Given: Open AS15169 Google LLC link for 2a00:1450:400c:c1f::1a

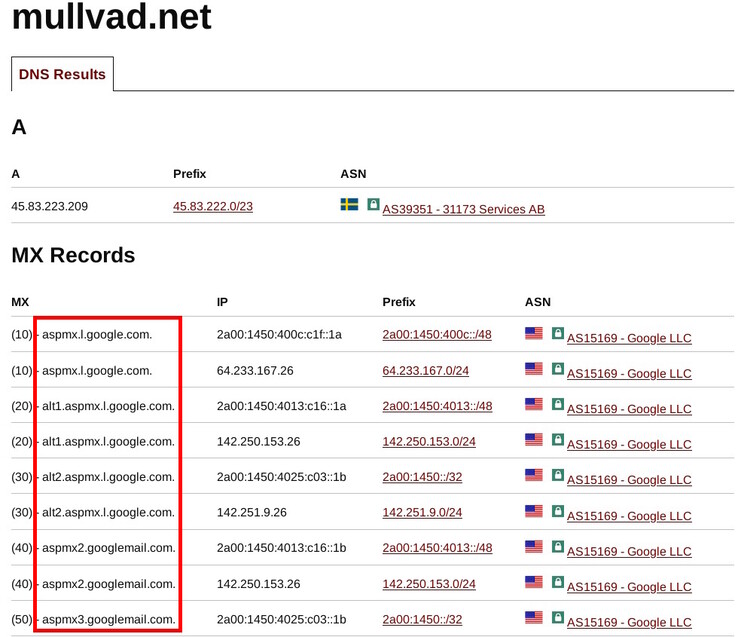Looking at the screenshot, I should 629,338.
